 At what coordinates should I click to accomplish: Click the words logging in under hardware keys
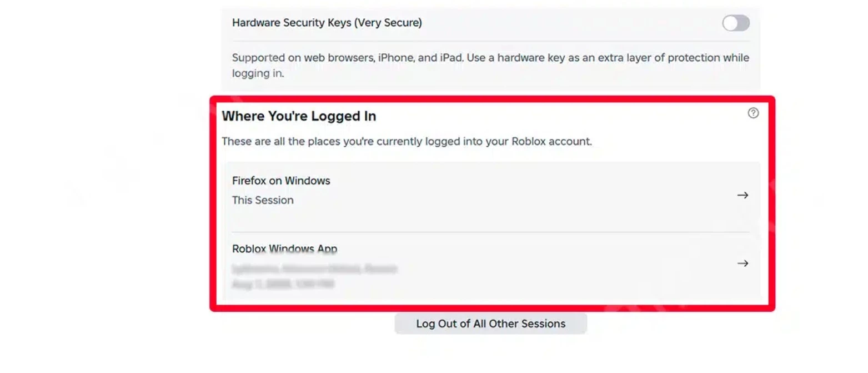(258, 73)
